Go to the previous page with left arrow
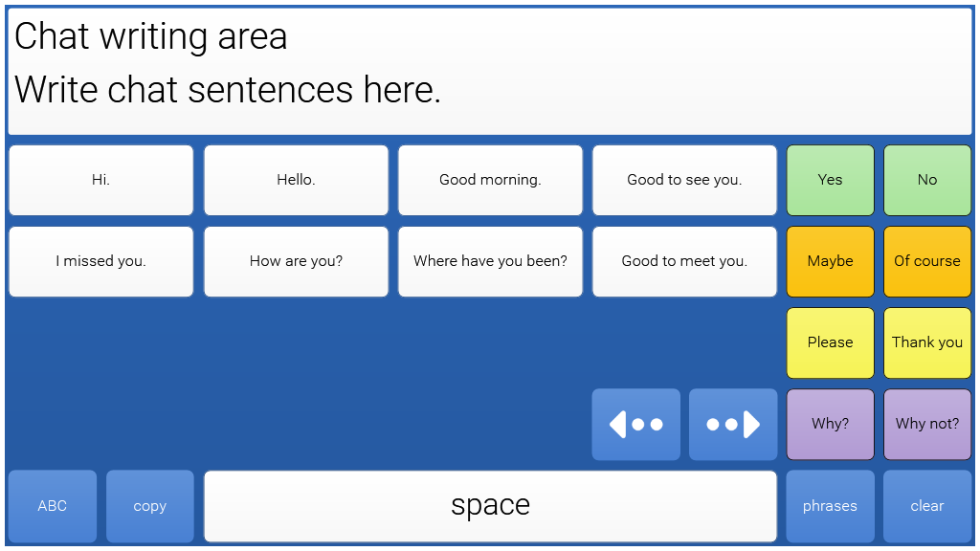 click(x=635, y=424)
